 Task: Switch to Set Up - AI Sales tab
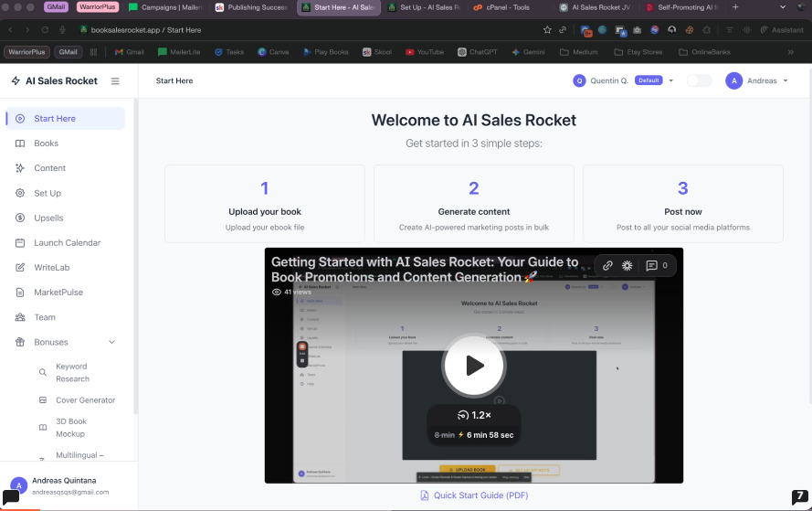click(425, 7)
